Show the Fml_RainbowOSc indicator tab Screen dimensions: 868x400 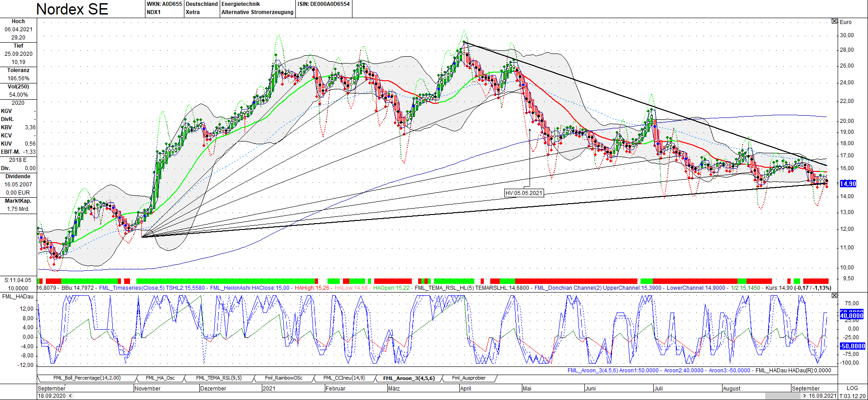tap(284, 378)
